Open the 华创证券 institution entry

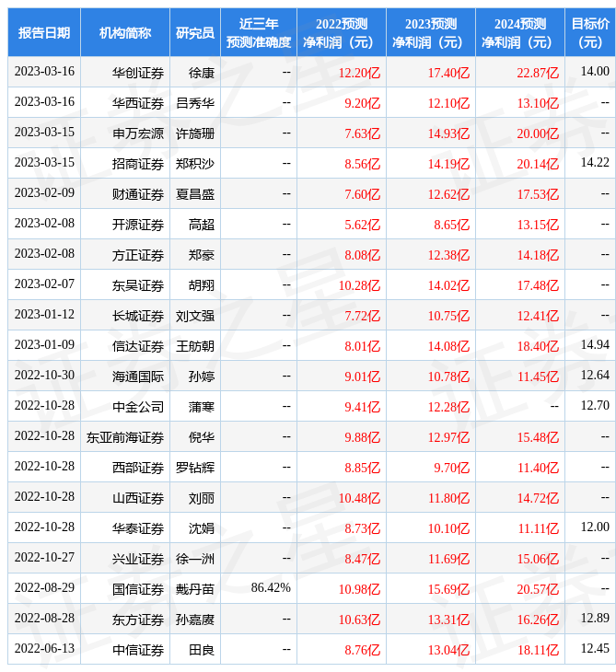138,73
